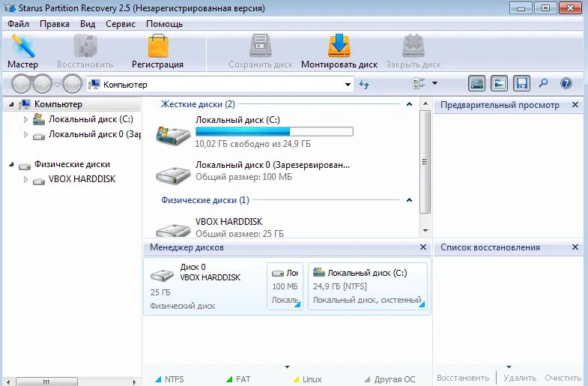588x386 pixels.
Task: Collapse the Жесткие диски (2) group
Action: [x=410, y=104]
